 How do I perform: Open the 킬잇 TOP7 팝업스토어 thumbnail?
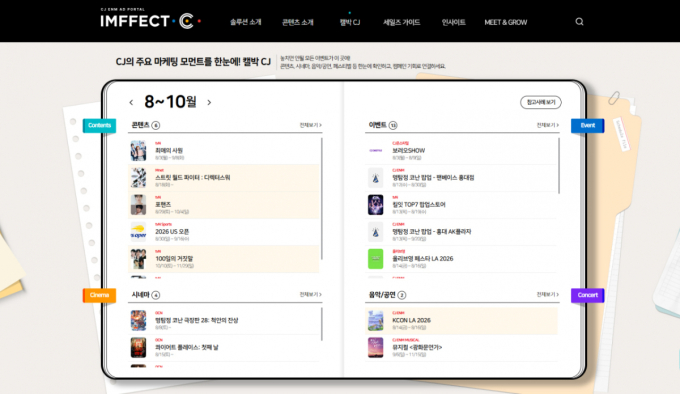pos(376,205)
